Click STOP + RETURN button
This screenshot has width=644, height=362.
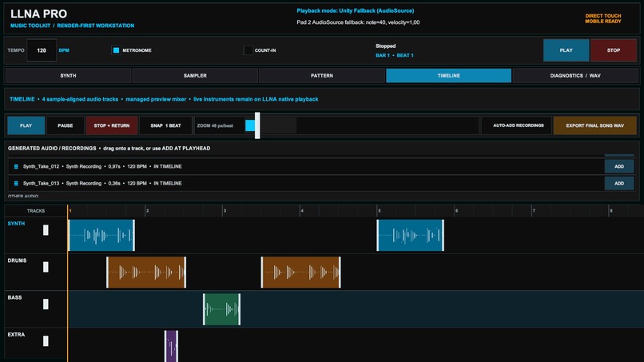coord(112,125)
